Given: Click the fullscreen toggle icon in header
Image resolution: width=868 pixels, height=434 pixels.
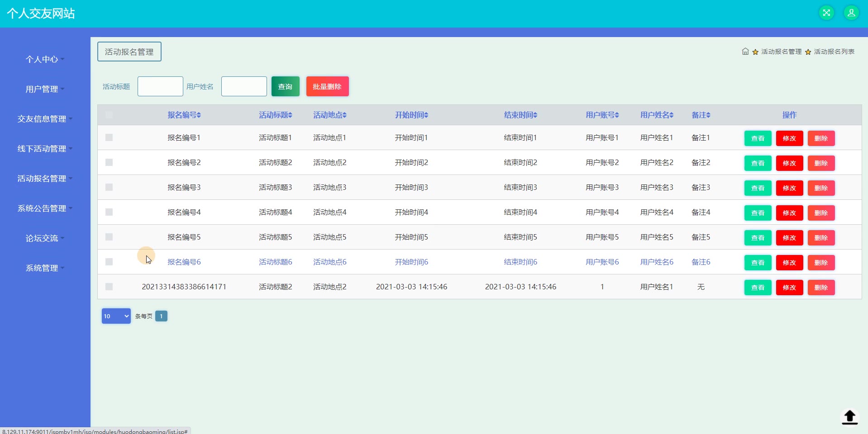Looking at the screenshot, I should pyautogui.click(x=826, y=13).
